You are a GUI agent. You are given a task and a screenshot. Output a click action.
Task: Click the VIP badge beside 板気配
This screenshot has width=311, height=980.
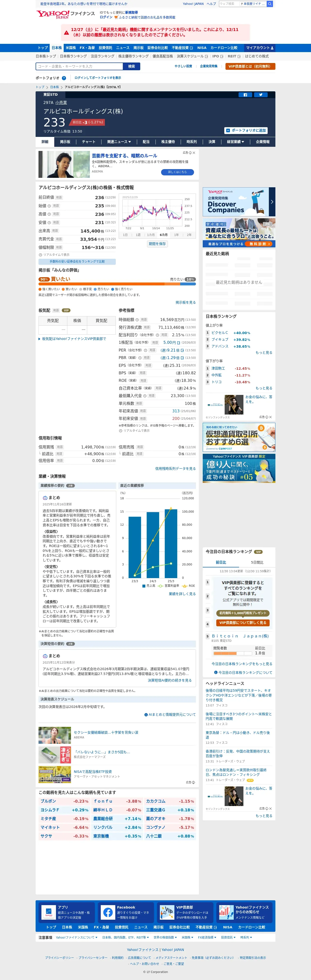pos(66,310)
